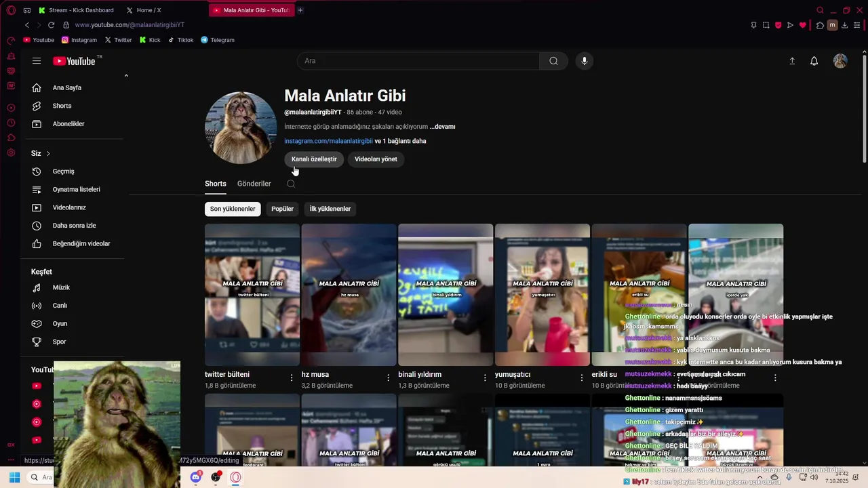Open browser downloads icon
868x488 pixels.
coord(844,25)
